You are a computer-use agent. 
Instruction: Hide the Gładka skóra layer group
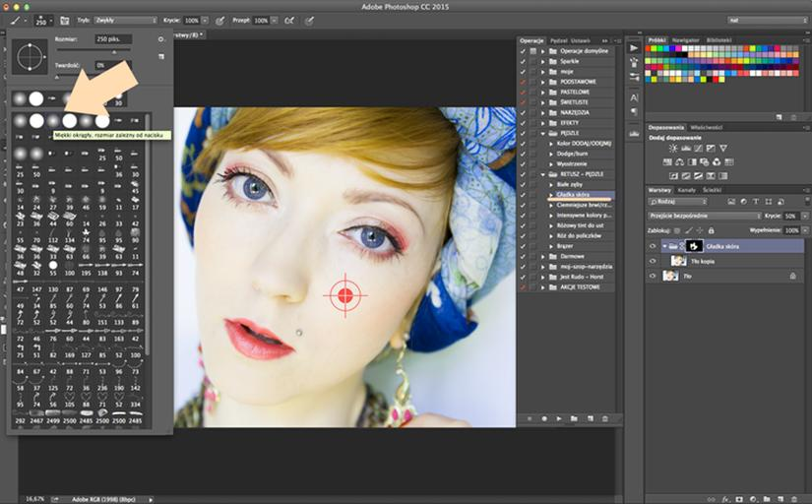653,246
